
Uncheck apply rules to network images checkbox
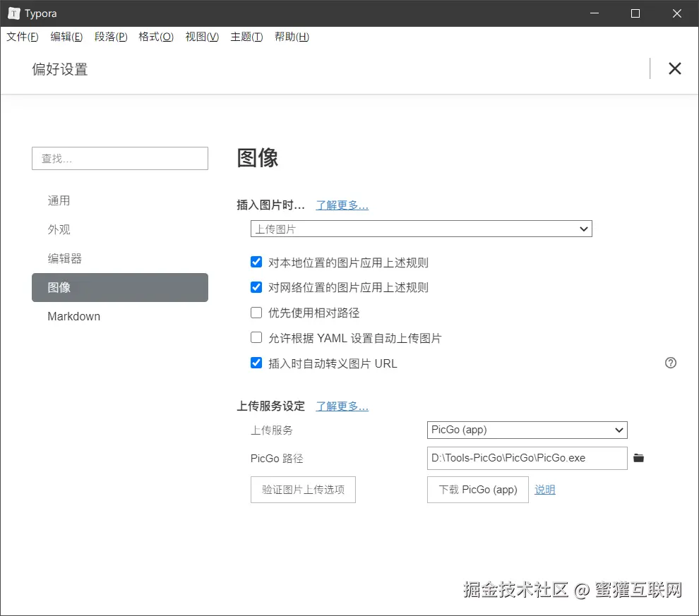point(256,287)
